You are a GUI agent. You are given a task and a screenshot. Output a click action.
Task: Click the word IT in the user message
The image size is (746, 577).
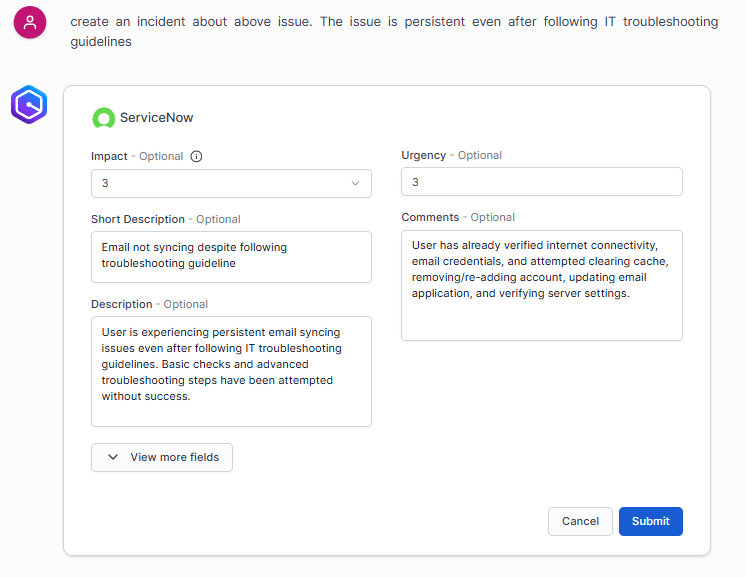610,22
